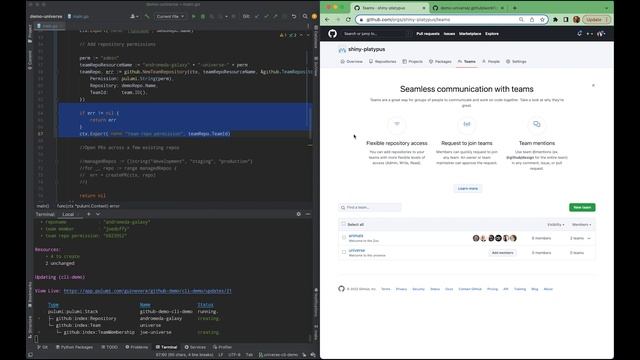Open Search Everywhere in the IDE toolbar
Image resolution: width=640 pixels, height=360 pixels.
coord(305,16)
